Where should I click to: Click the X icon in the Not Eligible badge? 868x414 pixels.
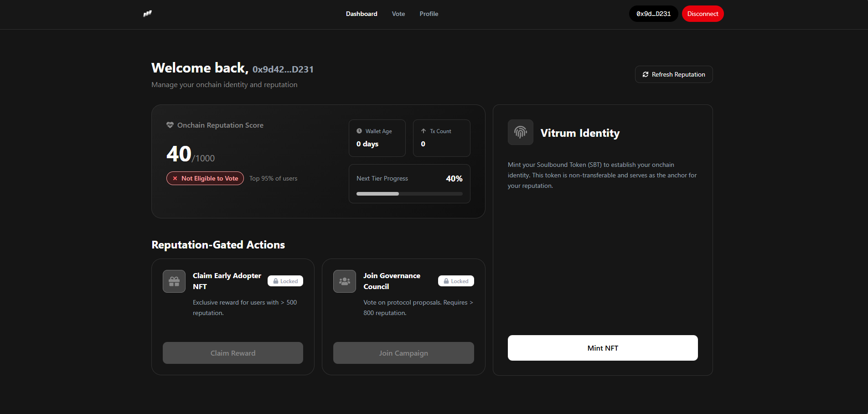click(x=175, y=178)
